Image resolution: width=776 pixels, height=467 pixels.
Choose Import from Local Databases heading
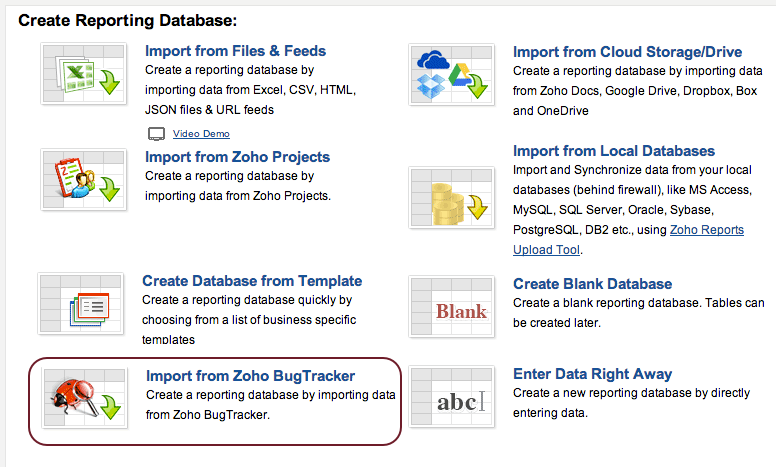[614, 151]
